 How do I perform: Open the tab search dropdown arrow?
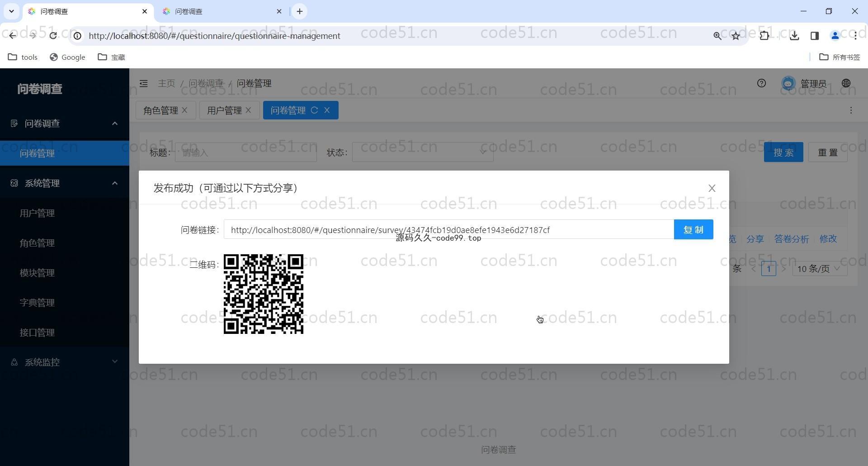(11, 11)
